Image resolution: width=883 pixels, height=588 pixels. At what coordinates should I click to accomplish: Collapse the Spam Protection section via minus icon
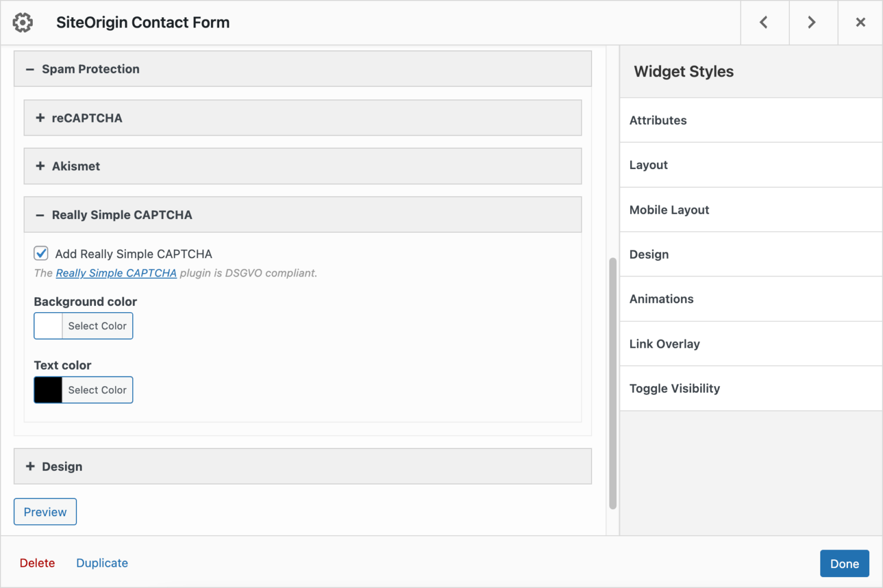[30, 69]
